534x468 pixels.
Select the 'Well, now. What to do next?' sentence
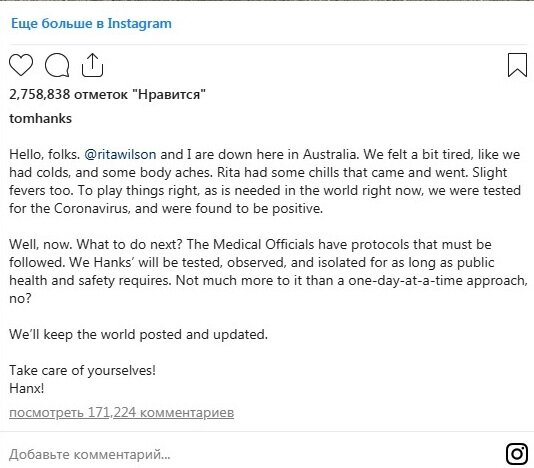(x=96, y=245)
